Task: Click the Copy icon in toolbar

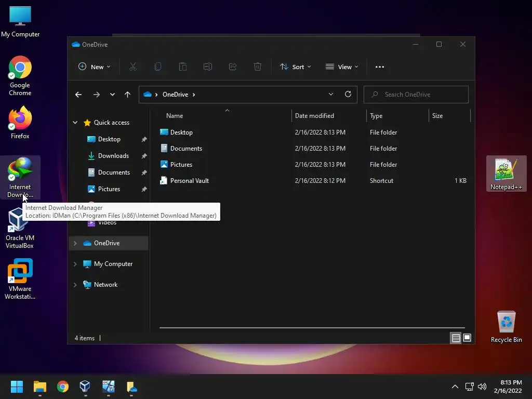Action: tap(158, 67)
